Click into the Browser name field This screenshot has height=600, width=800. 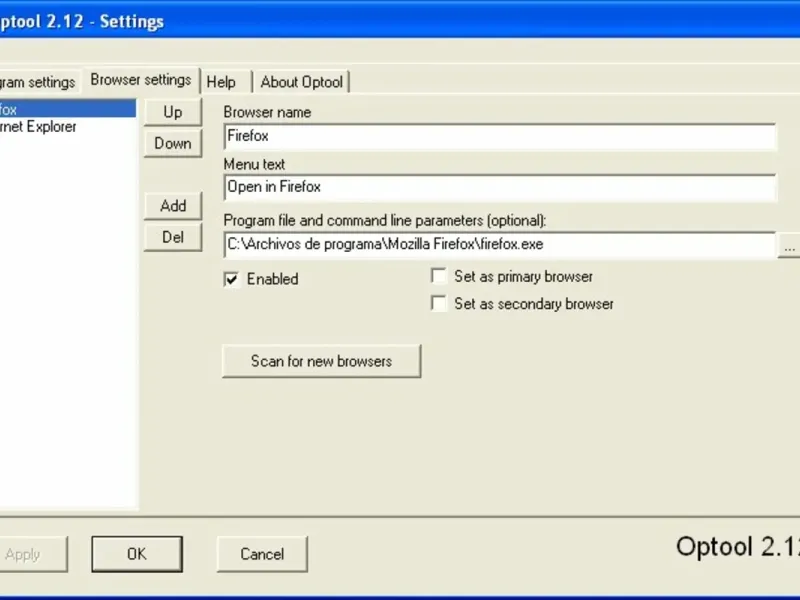click(500, 136)
